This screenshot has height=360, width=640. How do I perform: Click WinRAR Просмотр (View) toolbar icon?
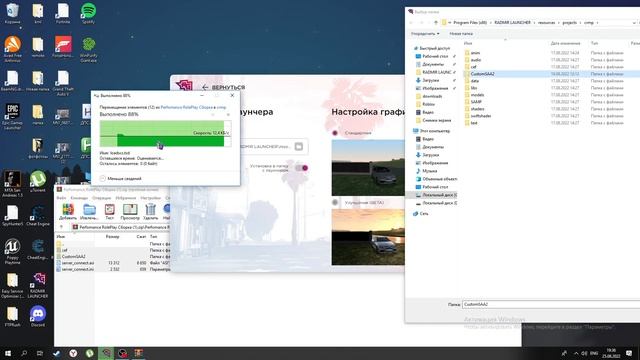pyautogui.click(x=130, y=212)
